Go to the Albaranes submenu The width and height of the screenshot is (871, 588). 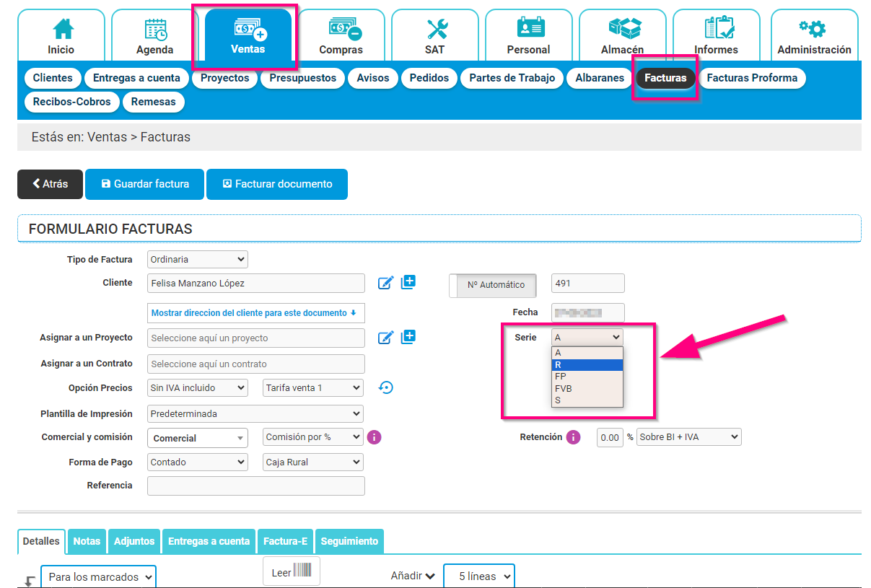(600, 78)
